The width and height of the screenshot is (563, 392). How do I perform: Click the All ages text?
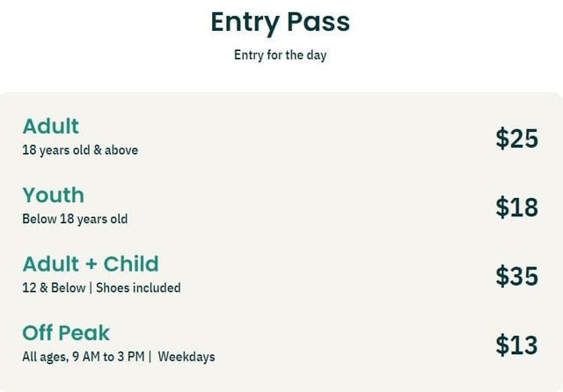(43, 357)
